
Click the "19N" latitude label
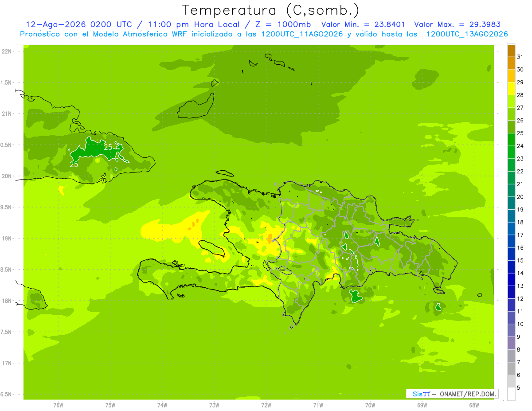click(7, 239)
